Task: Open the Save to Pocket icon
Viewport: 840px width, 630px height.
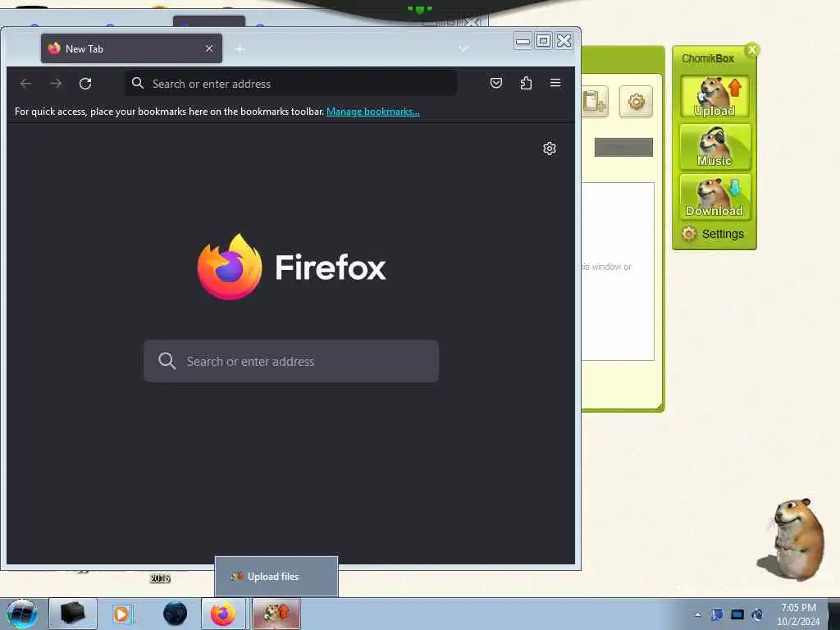Action: pyautogui.click(x=496, y=83)
